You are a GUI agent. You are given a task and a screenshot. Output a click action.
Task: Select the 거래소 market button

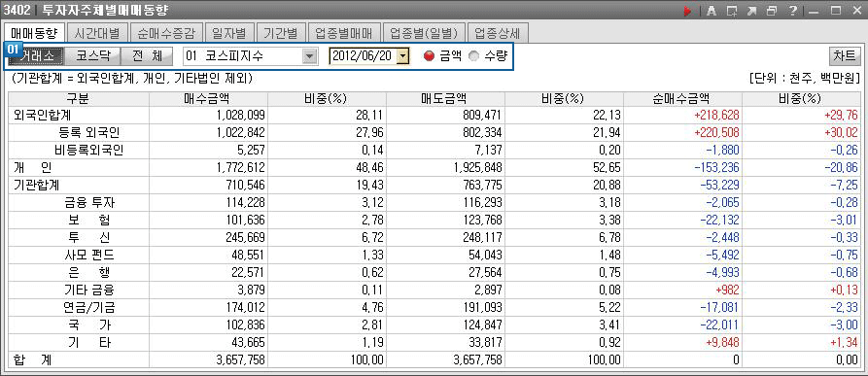click(x=38, y=56)
